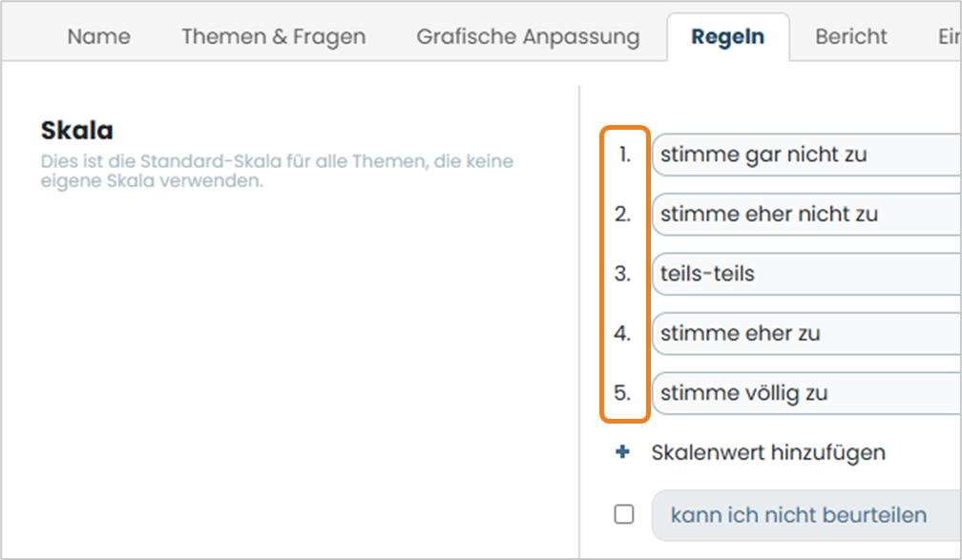
Task: Select the Regeln tab
Action: (x=727, y=37)
